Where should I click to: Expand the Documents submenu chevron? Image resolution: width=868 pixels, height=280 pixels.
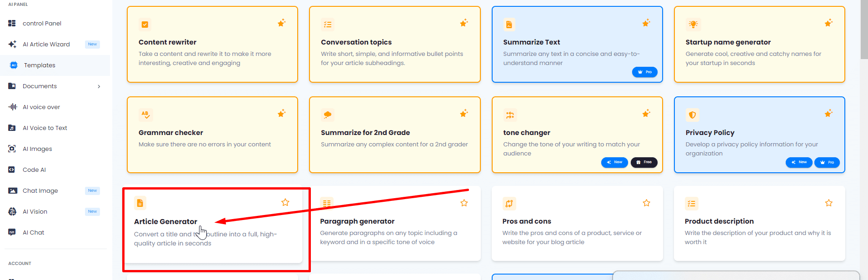tap(99, 86)
